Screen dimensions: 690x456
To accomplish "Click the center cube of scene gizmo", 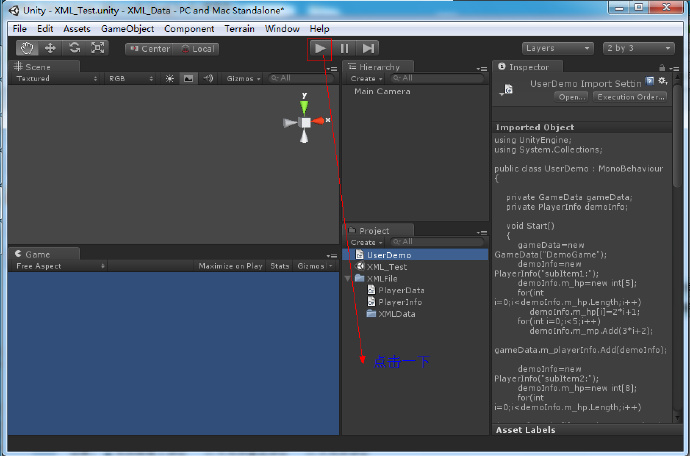I will point(305,122).
